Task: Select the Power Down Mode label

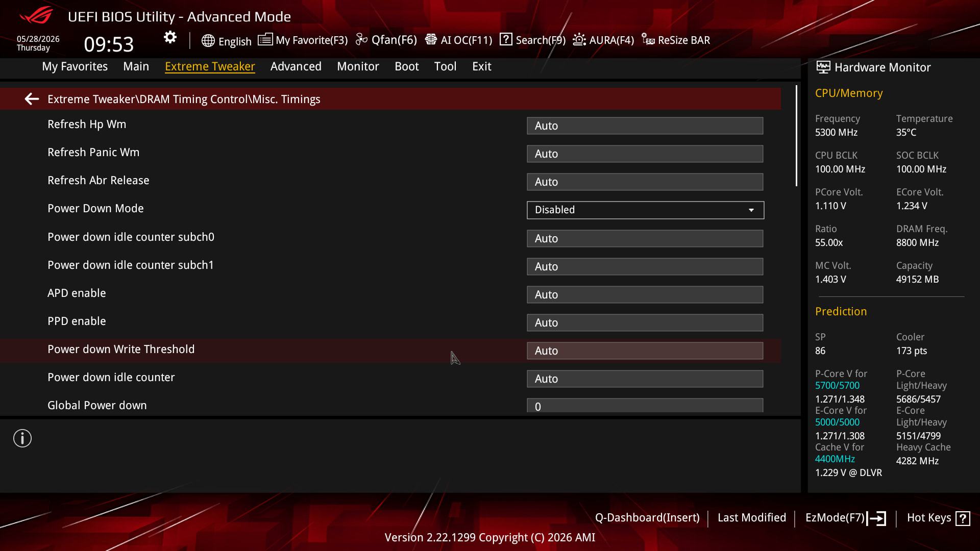Action: 95,209
